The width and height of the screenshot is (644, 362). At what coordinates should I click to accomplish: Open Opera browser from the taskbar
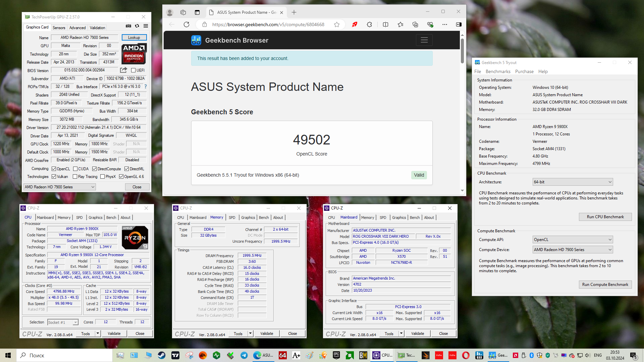click(x=466, y=355)
